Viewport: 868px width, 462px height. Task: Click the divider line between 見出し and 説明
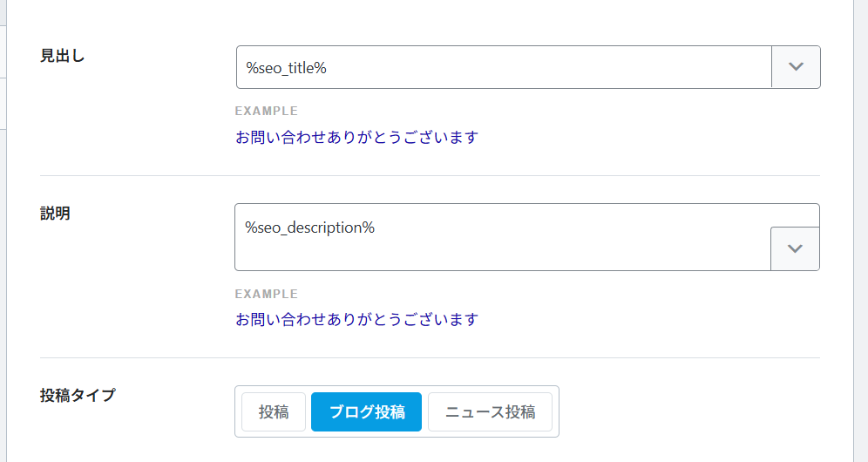[430, 175]
